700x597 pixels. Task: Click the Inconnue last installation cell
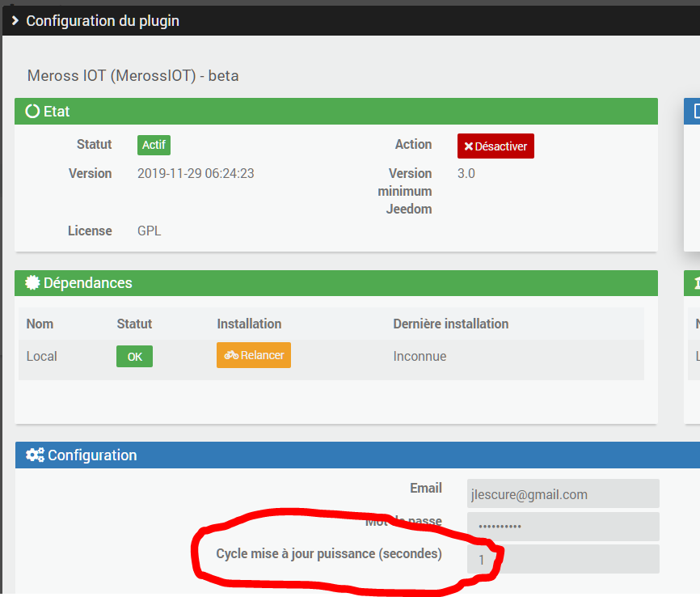point(420,356)
